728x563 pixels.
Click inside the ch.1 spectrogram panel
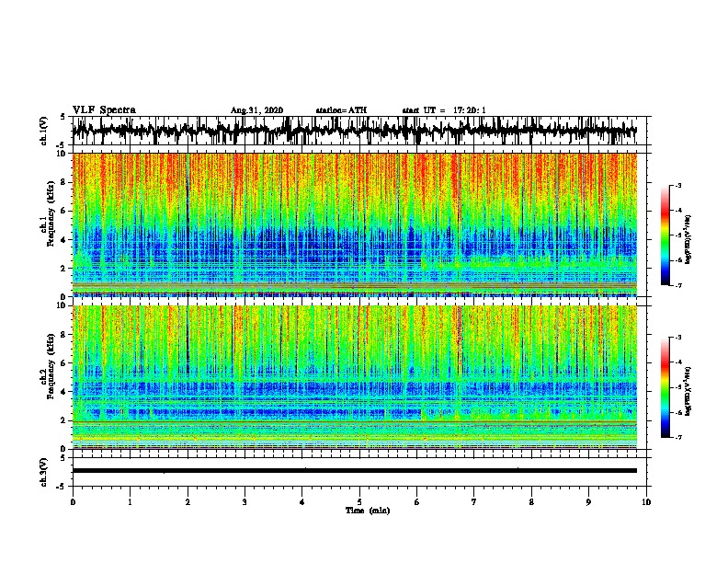(355, 224)
